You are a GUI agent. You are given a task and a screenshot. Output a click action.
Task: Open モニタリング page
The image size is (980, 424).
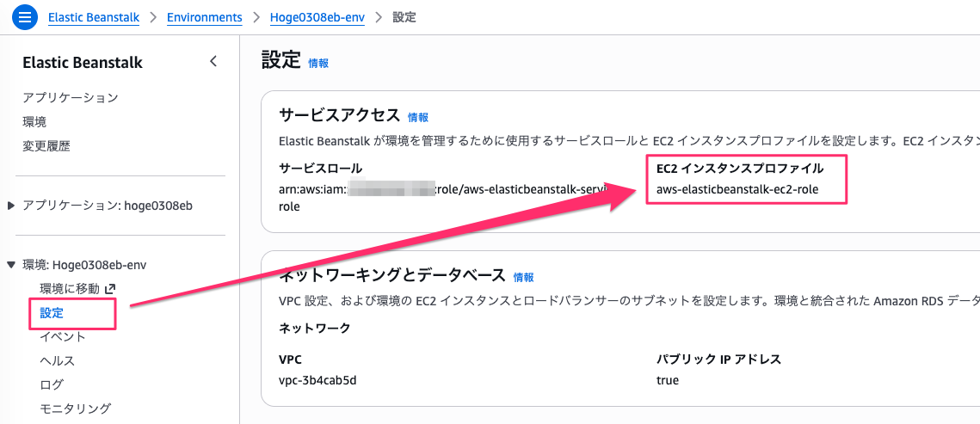[x=76, y=409]
